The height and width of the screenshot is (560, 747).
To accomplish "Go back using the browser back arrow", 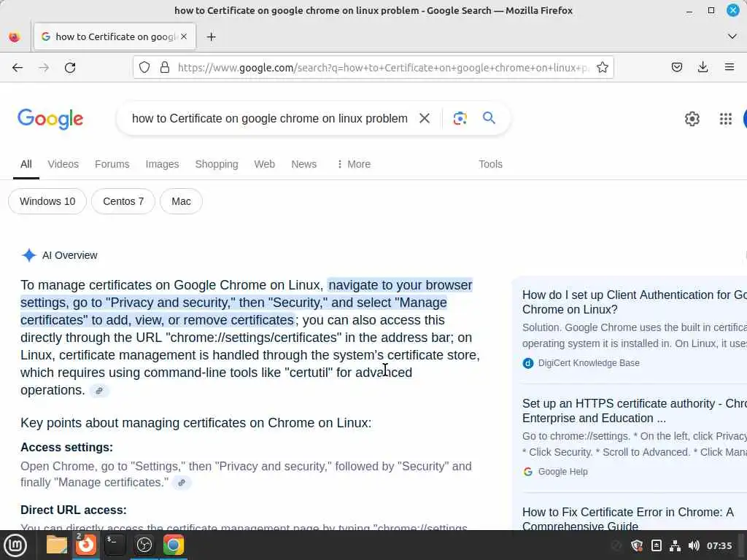I will [x=18, y=68].
